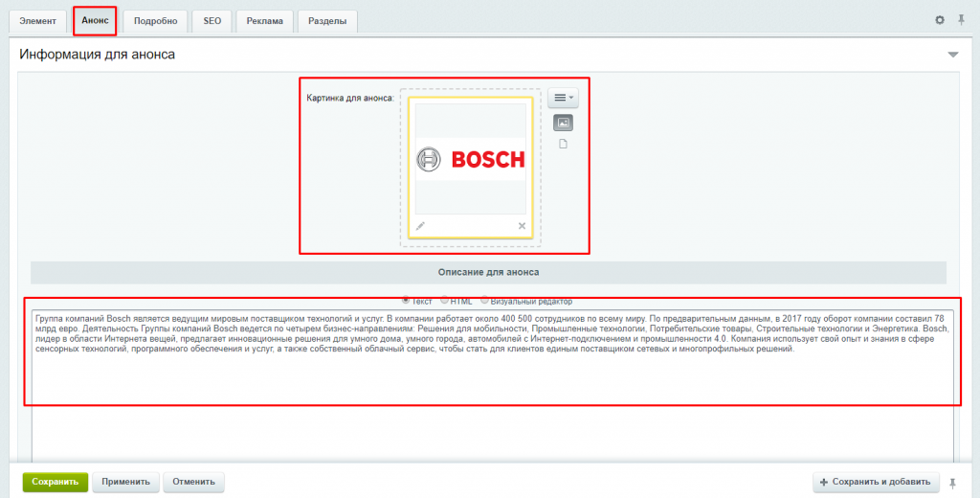Click the BOSCH logo thumbnail
This screenshot has height=498, width=980.
pos(470,160)
